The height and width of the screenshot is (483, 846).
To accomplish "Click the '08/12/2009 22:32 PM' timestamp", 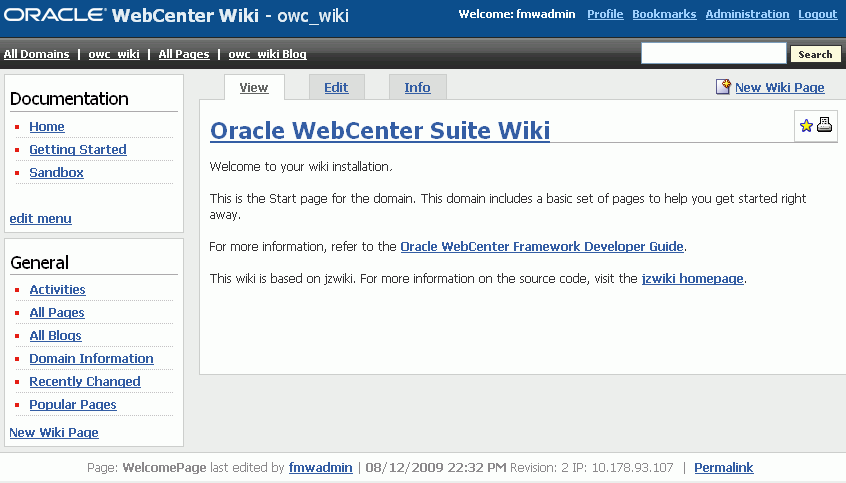I will [435, 467].
